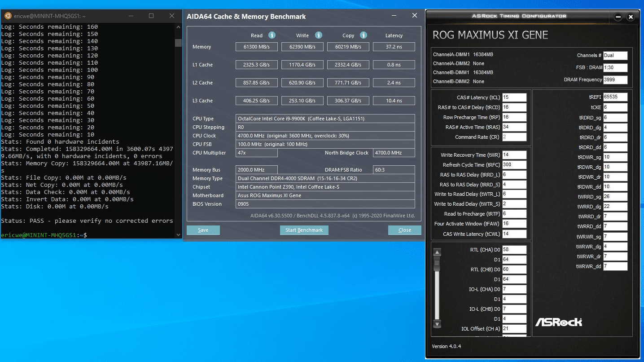Click the BIOS Version 0905 field

coord(325,204)
